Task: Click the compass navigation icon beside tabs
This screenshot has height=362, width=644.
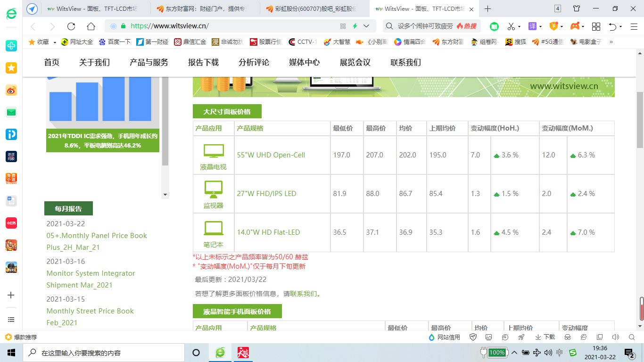Action: 32,9
